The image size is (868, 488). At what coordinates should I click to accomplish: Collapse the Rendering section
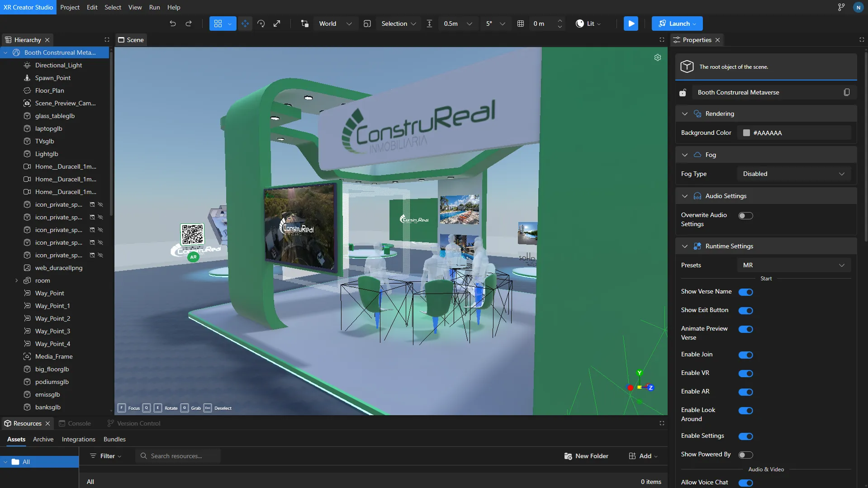[685, 114]
